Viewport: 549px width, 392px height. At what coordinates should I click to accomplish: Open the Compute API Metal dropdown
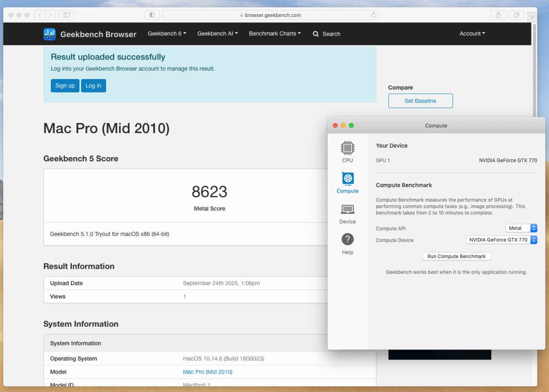point(521,228)
